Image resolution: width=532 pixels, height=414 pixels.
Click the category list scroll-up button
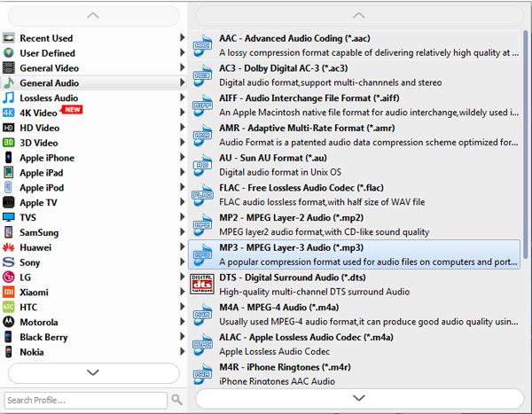pos(93,16)
